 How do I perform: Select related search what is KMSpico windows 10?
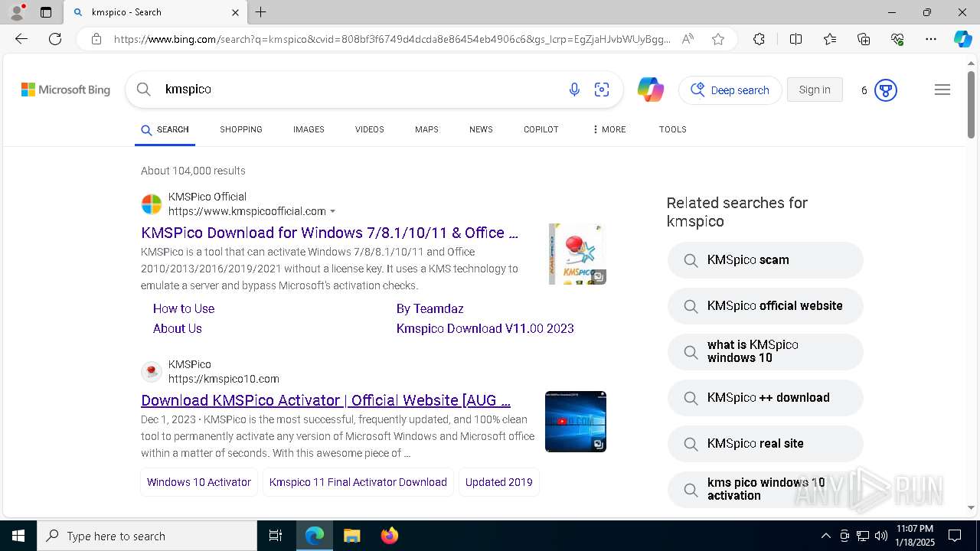765,352
